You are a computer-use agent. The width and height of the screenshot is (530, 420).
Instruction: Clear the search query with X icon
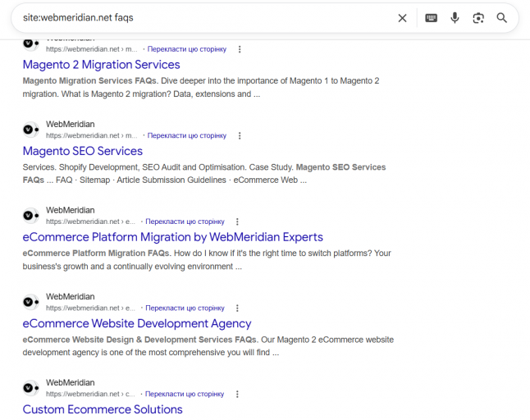point(402,18)
